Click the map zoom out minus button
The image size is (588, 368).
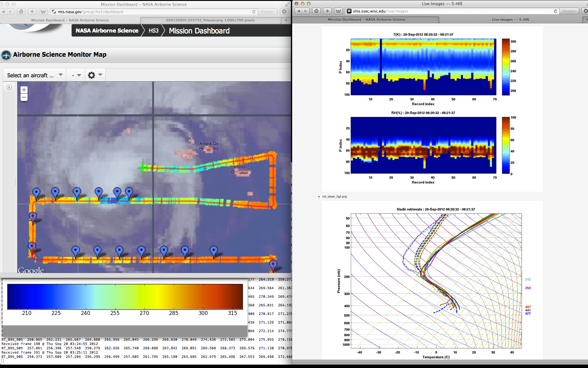tap(24, 98)
